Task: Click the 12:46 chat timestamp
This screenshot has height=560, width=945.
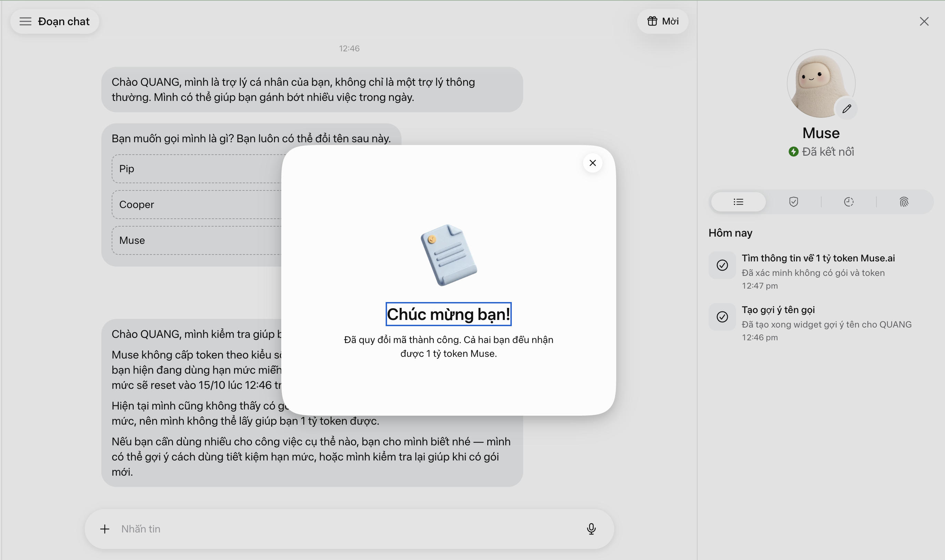Action: point(349,48)
